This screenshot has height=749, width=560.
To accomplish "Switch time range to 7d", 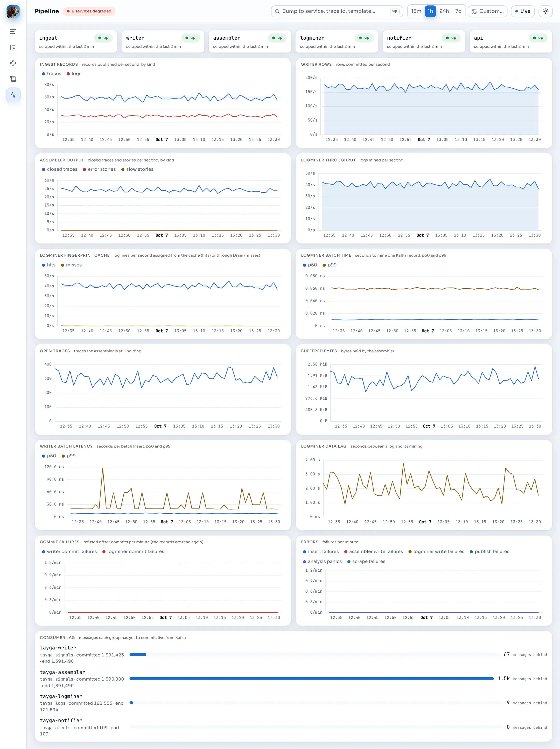I will click(458, 11).
